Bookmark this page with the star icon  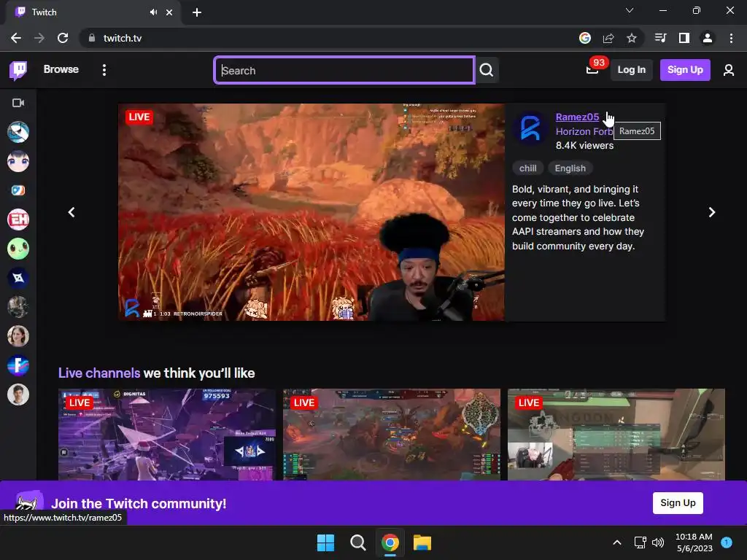632,38
